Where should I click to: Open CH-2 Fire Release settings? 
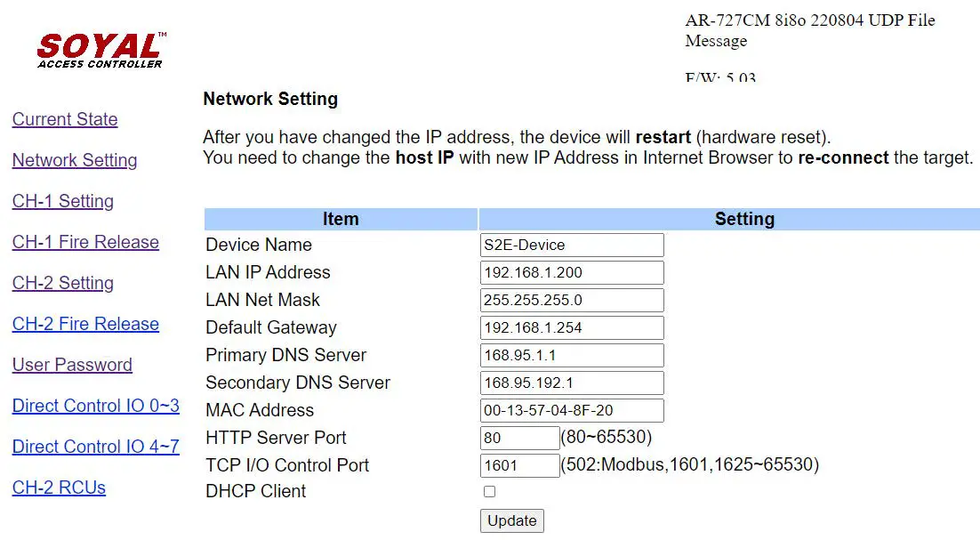click(85, 324)
